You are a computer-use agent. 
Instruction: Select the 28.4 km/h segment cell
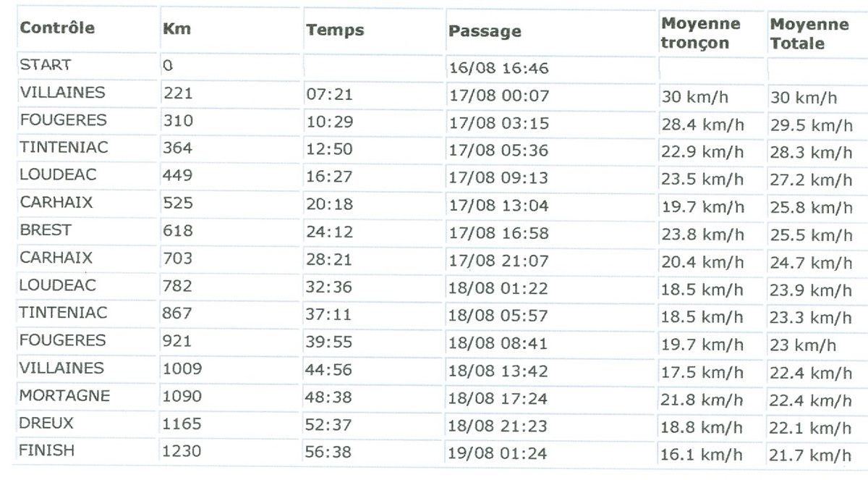tap(702, 125)
